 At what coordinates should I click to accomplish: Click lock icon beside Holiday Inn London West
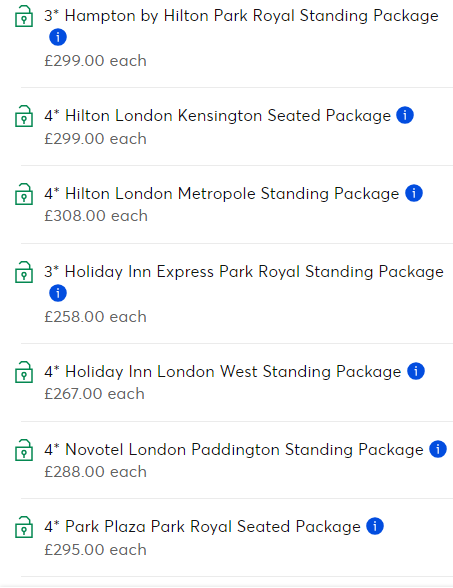24,372
